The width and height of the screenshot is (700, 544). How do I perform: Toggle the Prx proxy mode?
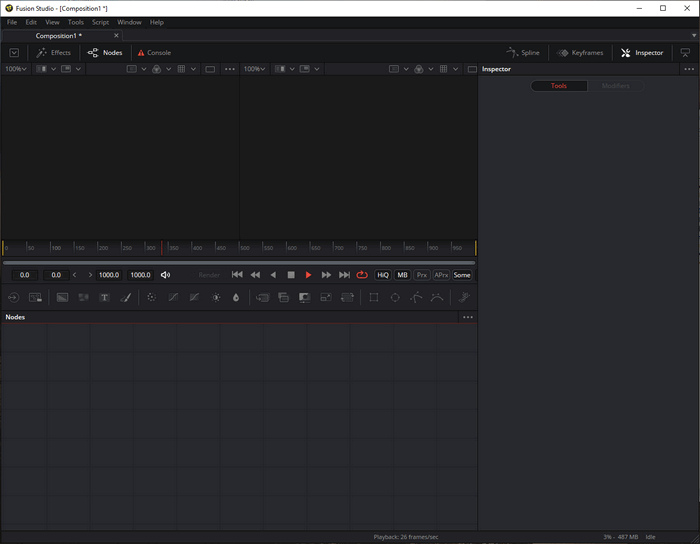point(421,275)
